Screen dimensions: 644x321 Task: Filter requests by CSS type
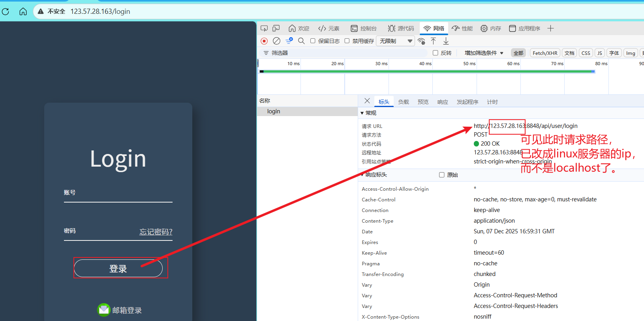click(586, 53)
